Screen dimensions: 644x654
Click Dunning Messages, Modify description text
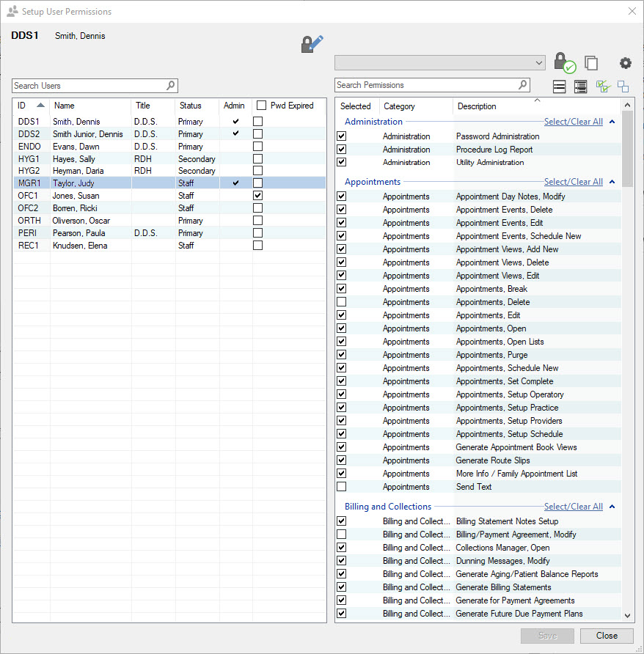click(502, 561)
